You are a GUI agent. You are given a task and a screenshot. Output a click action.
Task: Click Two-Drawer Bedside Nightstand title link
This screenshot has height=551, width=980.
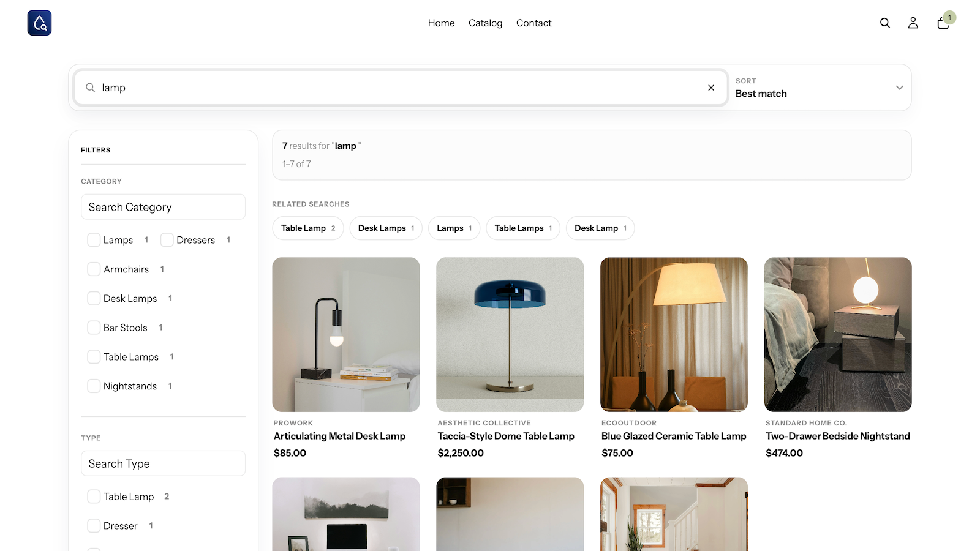[x=838, y=436]
